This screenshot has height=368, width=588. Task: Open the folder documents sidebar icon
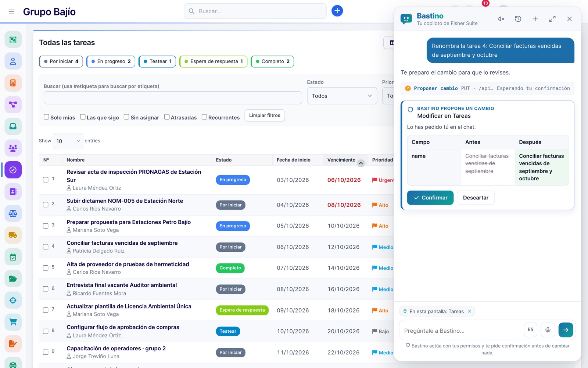13,279
